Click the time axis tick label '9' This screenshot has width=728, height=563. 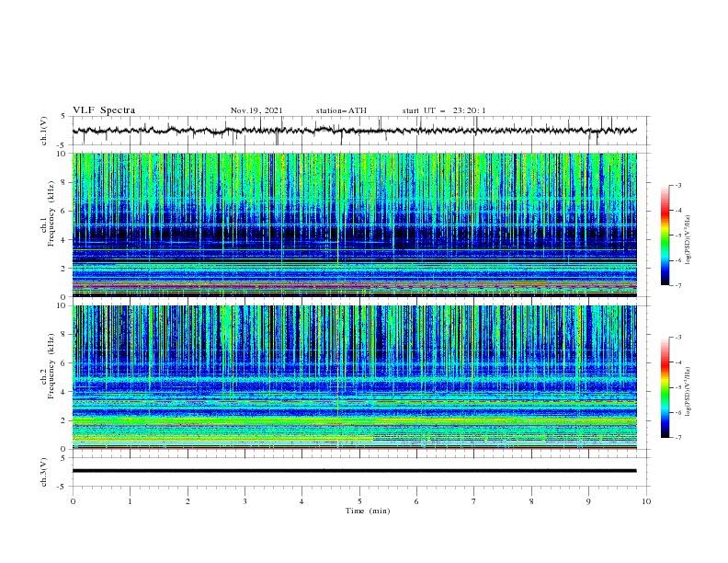pos(588,501)
